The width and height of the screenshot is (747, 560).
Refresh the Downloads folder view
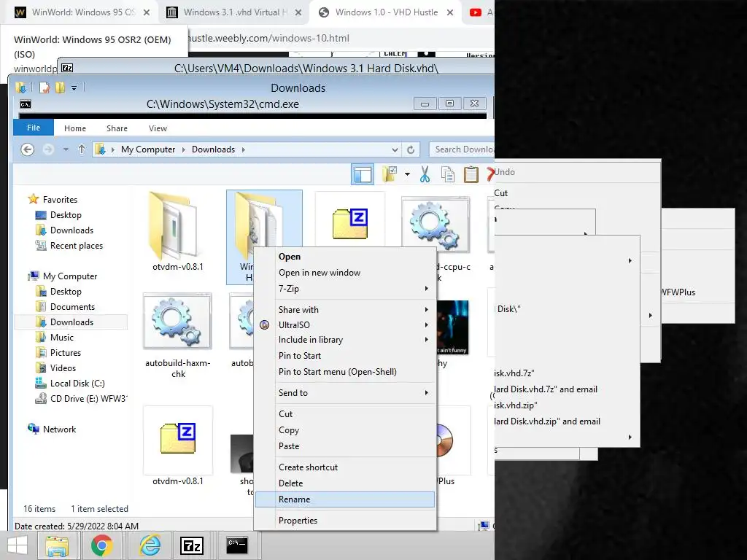pyautogui.click(x=411, y=150)
